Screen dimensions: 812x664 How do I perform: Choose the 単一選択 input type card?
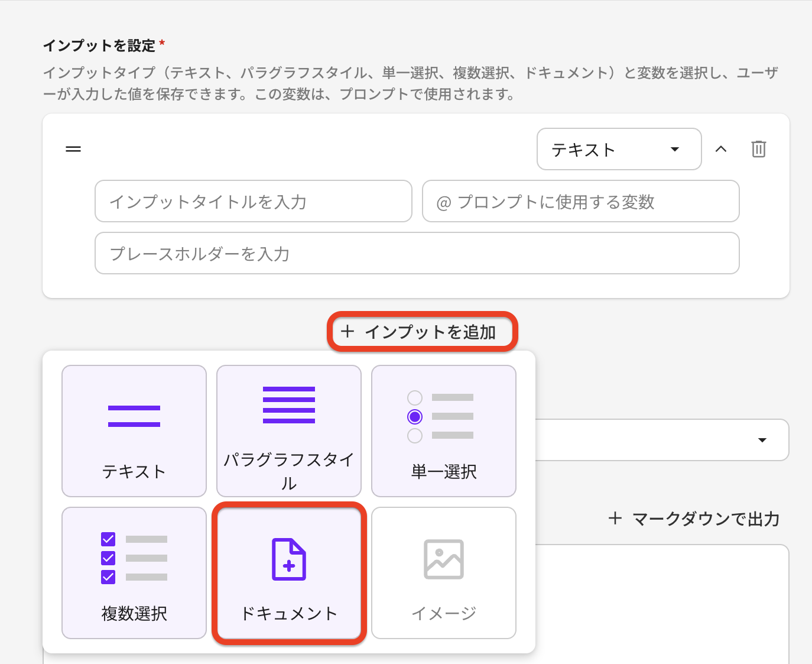pos(444,431)
